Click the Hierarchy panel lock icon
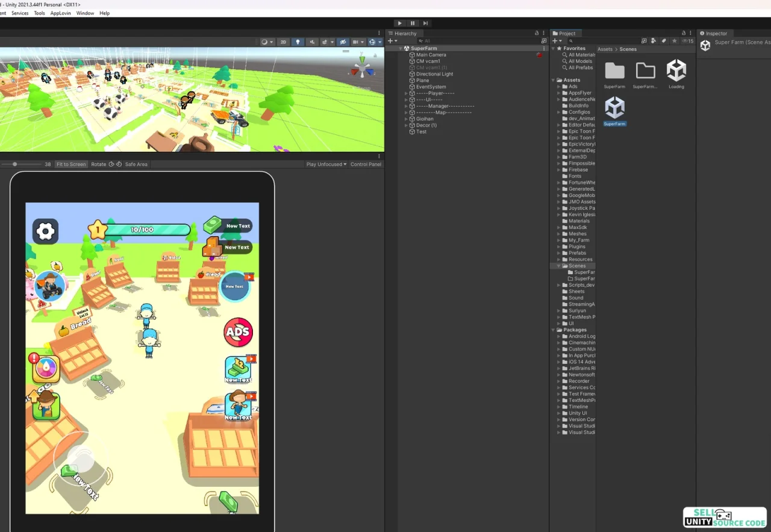771x532 pixels. tap(537, 33)
